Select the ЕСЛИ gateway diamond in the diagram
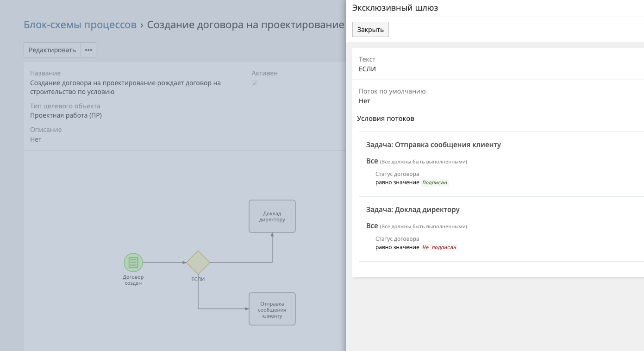 click(x=198, y=263)
